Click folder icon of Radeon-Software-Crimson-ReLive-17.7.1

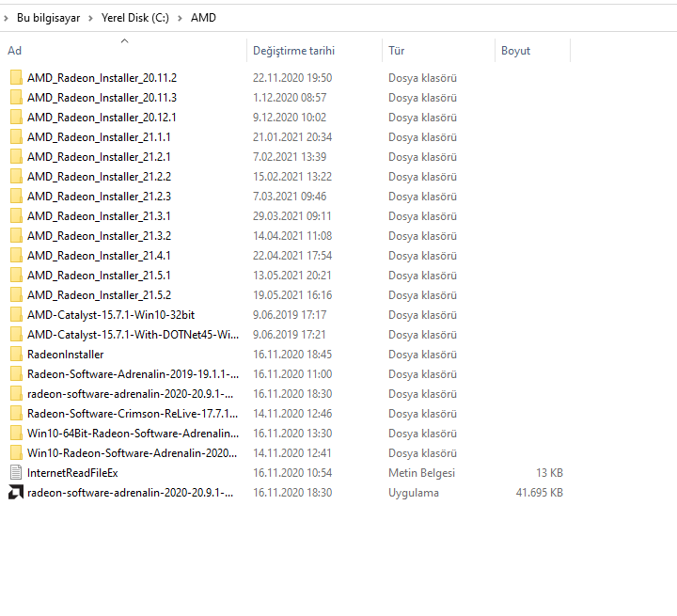[16, 414]
